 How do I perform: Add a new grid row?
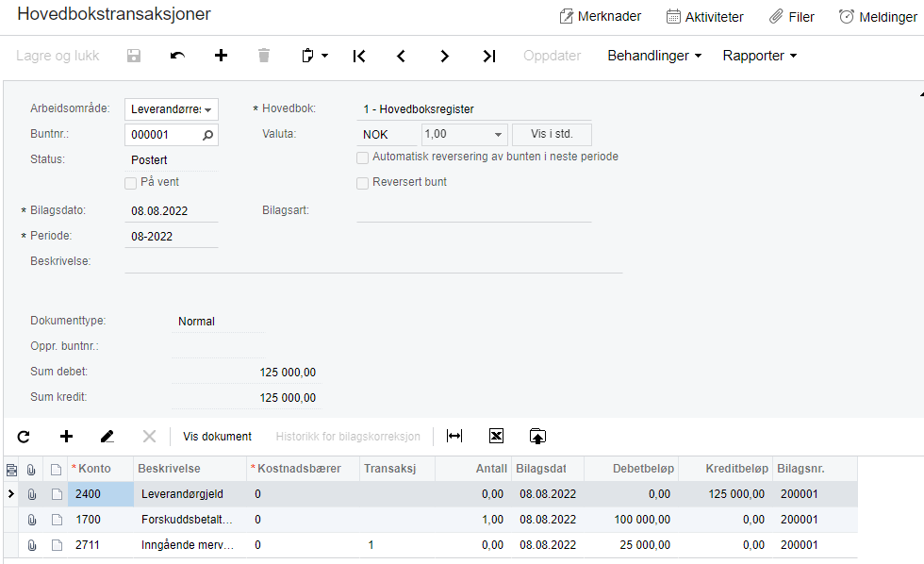click(67, 436)
